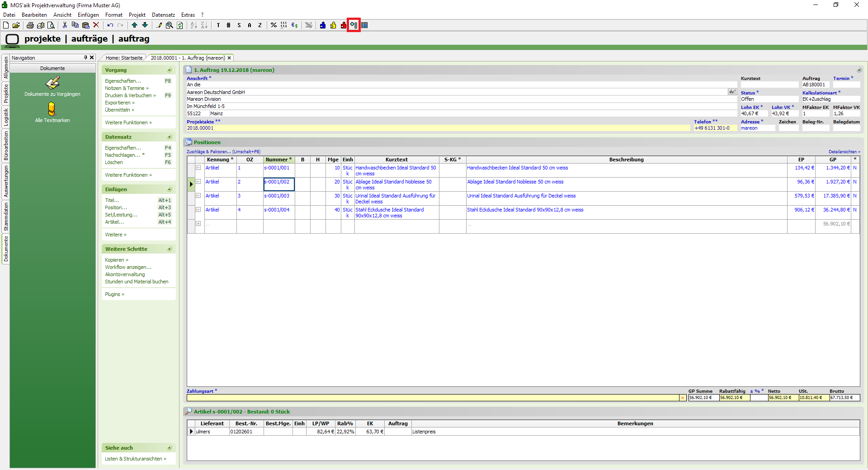Screen dimensions: 868x470
Task: Collapse the Weitere Schritte section
Action: tap(170, 249)
